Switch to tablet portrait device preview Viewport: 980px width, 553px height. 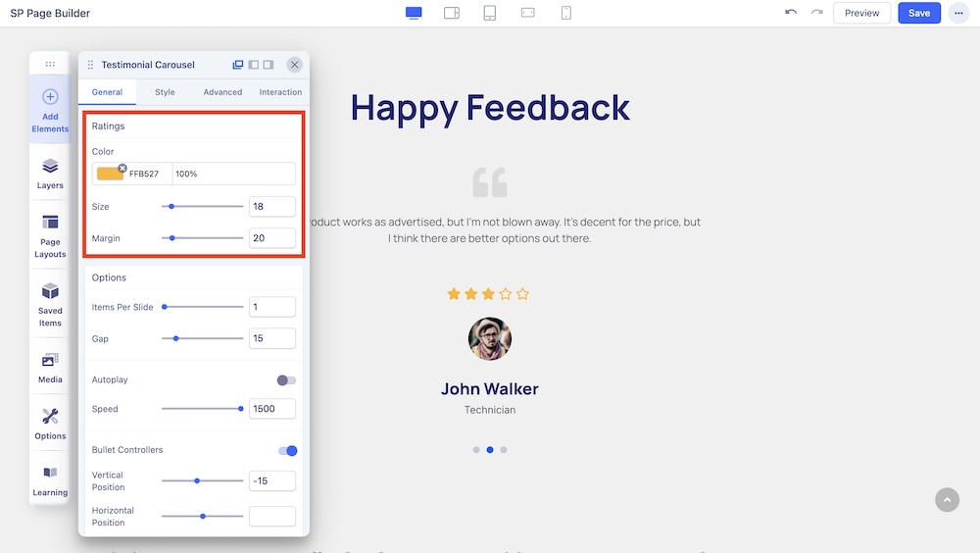pos(490,13)
